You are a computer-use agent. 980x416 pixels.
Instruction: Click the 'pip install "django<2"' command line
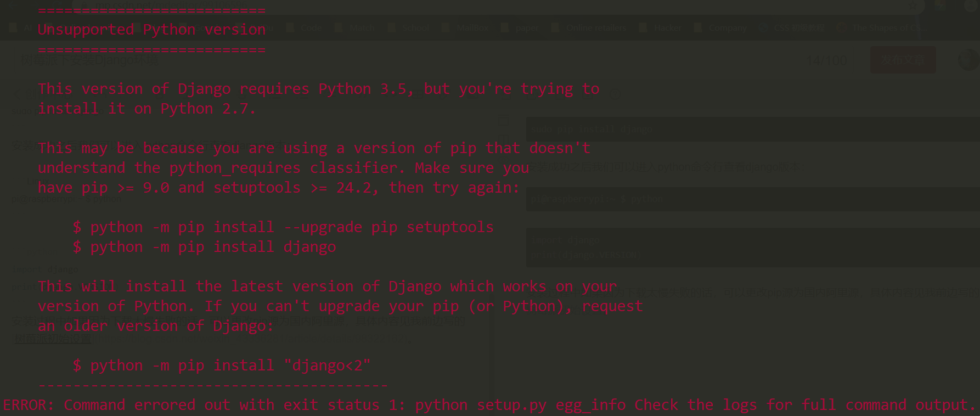(x=274, y=366)
